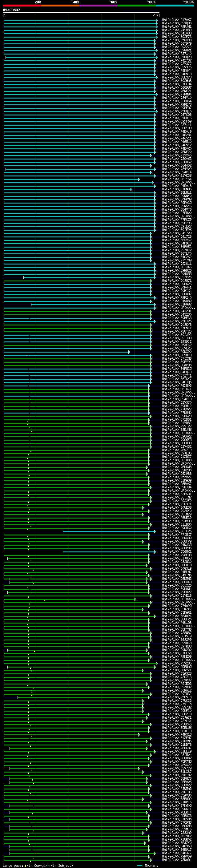Image resolution: width=197 pixels, height=868 pixels.
Task: Select hit label UniRef100_A5V2U5
Action: coord(176,664)
